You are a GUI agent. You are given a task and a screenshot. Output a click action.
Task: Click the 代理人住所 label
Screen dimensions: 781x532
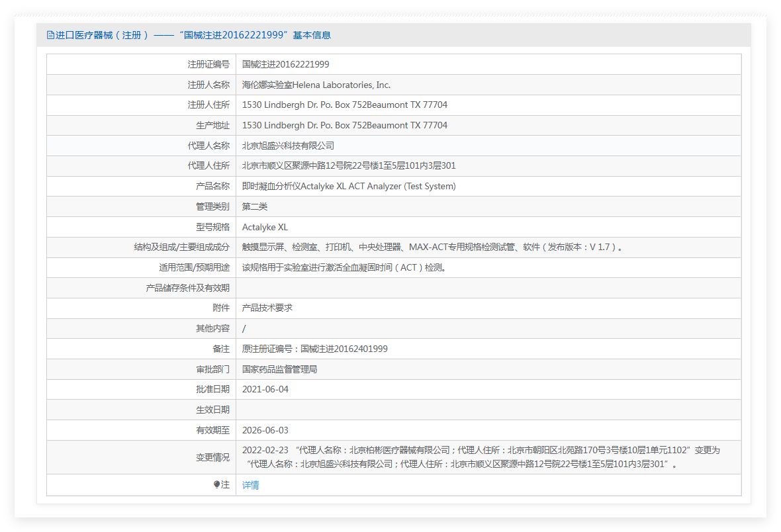(x=208, y=165)
